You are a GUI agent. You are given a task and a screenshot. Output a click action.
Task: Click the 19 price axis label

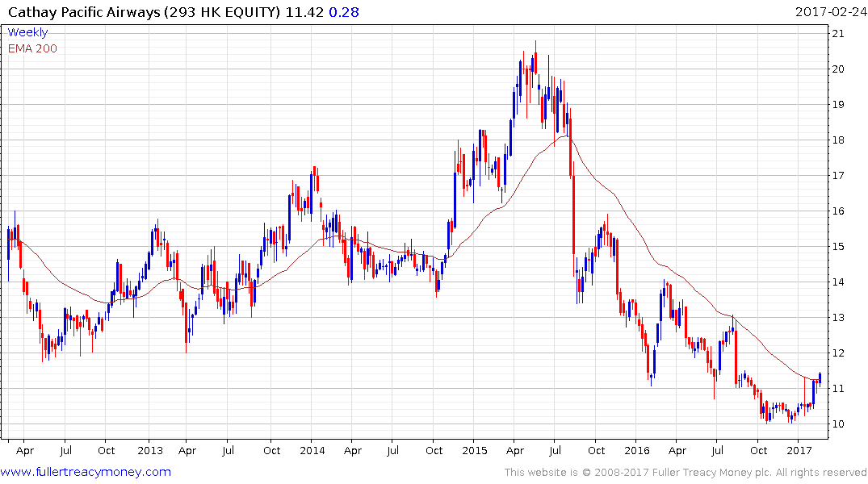click(838, 105)
